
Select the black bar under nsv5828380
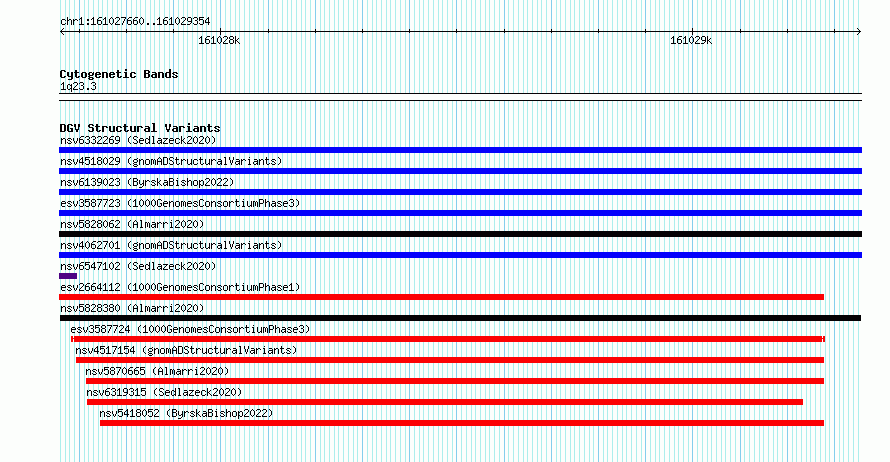click(460, 318)
